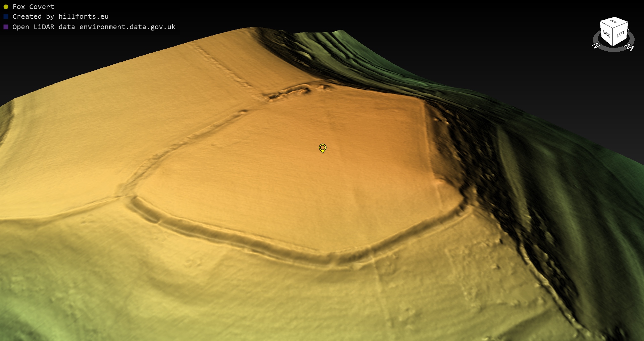Select the BACK face of the view cube
The width and height of the screenshot is (644, 341).
pos(606,34)
